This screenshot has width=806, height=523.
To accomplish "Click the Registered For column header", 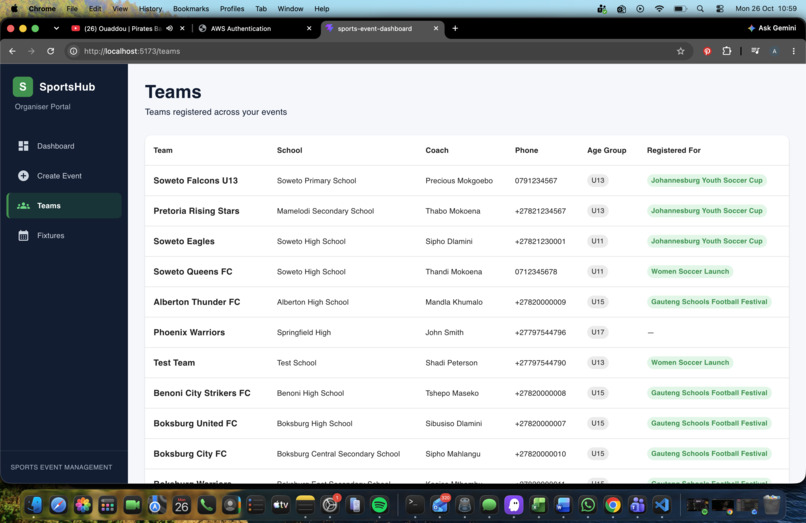I will click(x=673, y=150).
